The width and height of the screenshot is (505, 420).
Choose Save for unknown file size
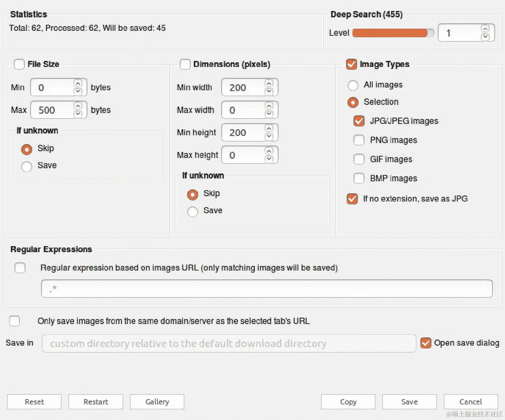point(27,166)
